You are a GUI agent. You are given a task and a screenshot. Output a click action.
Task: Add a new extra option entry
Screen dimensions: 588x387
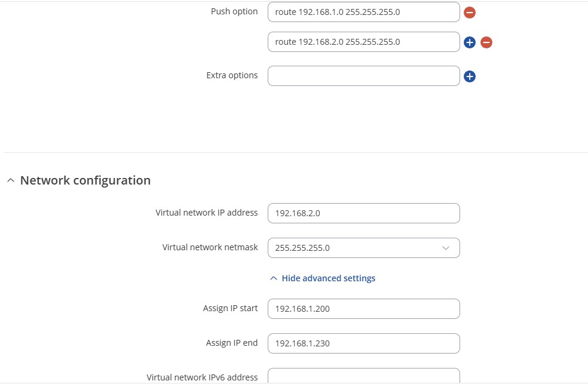click(x=470, y=76)
